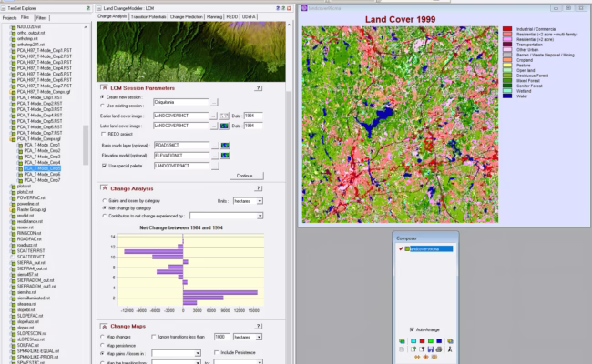Image resolution: width=592 pixels, height=364 pixels.
Task: Open the Map gains/losses in dropdown
Action: [x=198, y=353]
